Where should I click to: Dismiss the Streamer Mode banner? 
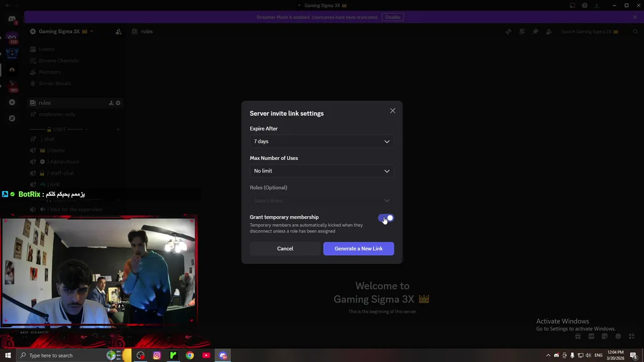pos(635,17)
